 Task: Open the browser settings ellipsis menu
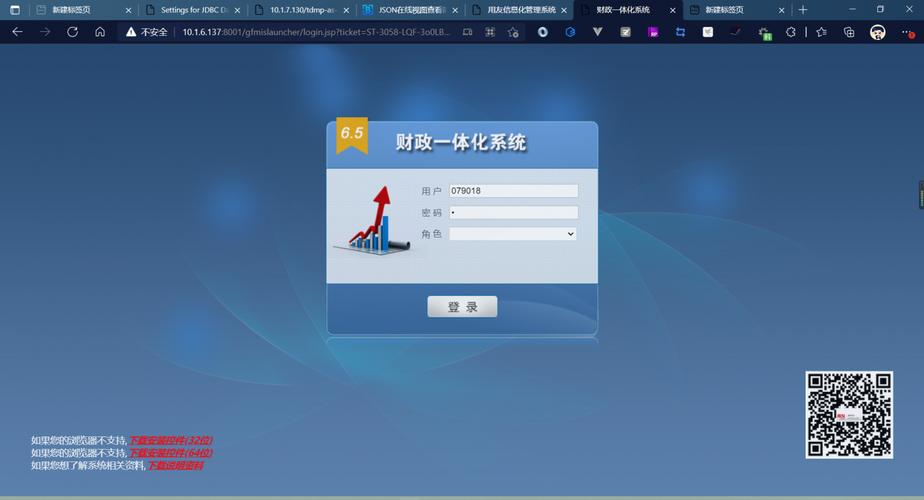pyautogui.click(x=908, y=33)
